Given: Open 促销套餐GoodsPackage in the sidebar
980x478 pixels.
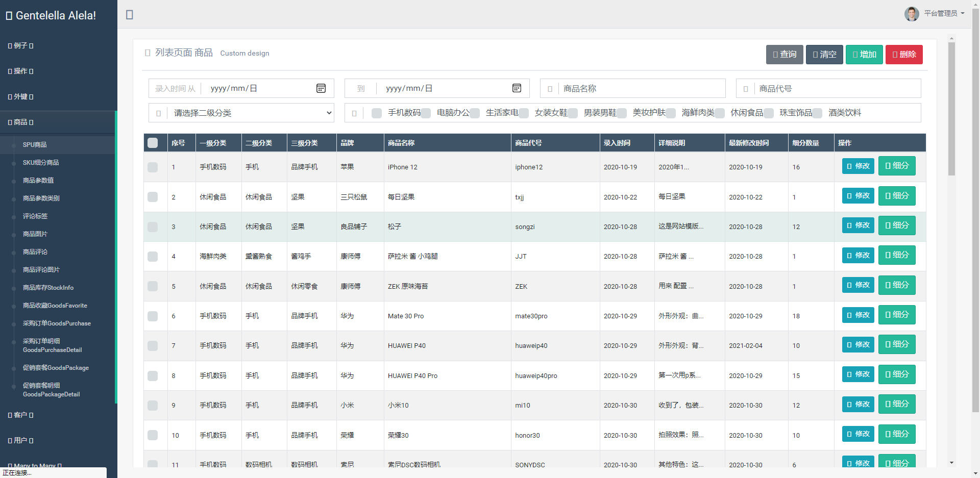Looking at the screenshot, I should coord(56,368).
